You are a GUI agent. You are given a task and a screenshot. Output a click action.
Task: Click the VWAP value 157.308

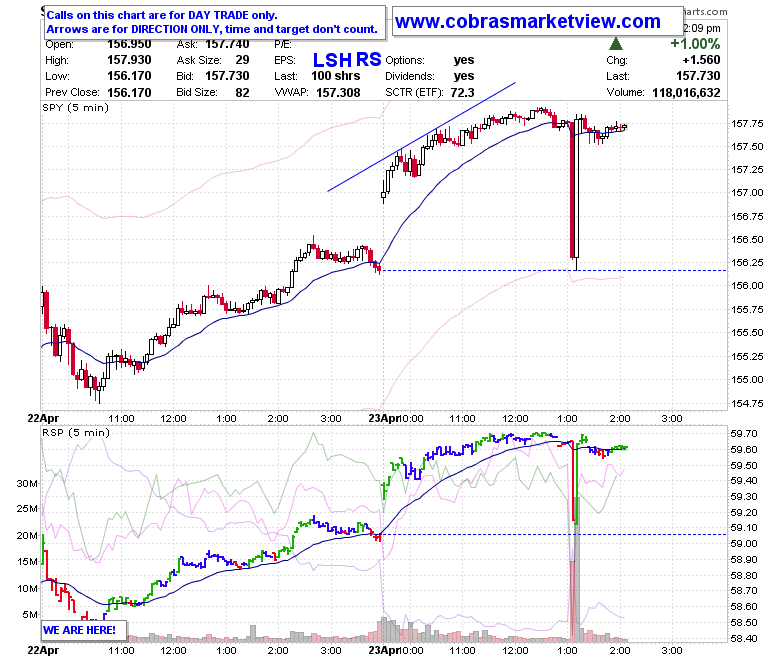tap(338, 93)
